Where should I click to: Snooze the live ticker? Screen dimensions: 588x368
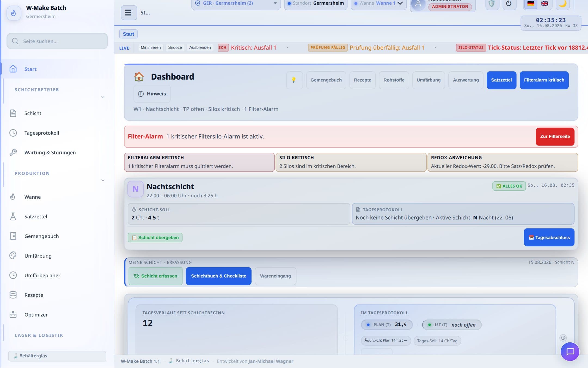coord(175,47)
